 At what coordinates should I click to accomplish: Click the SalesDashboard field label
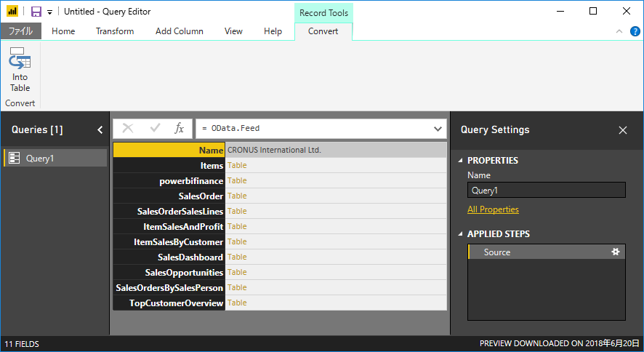tap(190, 257)
